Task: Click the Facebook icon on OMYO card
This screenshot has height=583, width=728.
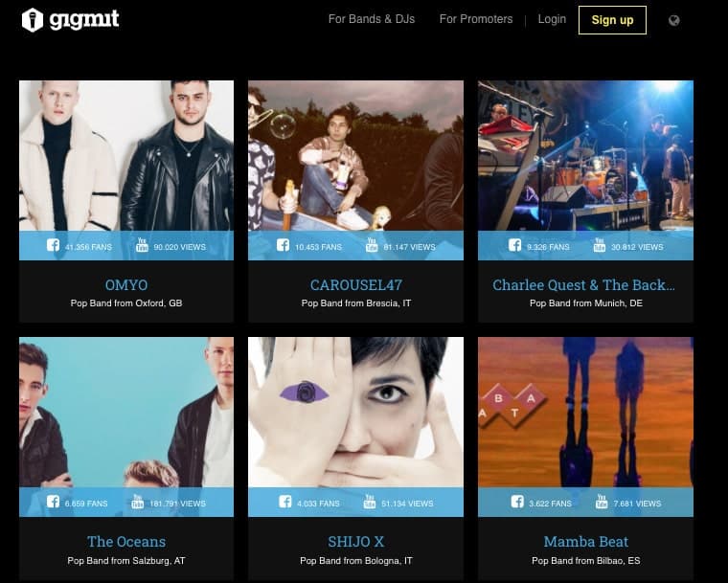Action: tap(53, 245)
